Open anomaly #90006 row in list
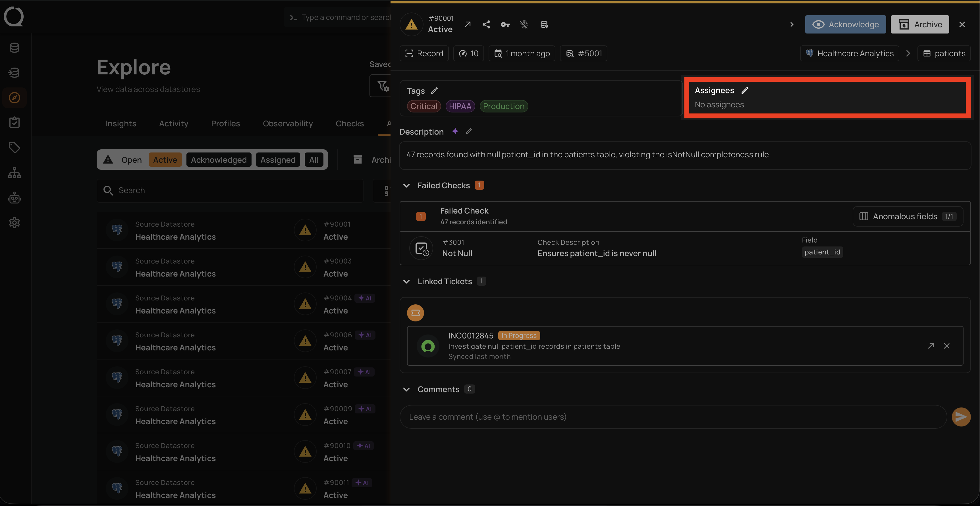This screenshot has height=506, width=980. pyautogui.click(x=244, y=341)
